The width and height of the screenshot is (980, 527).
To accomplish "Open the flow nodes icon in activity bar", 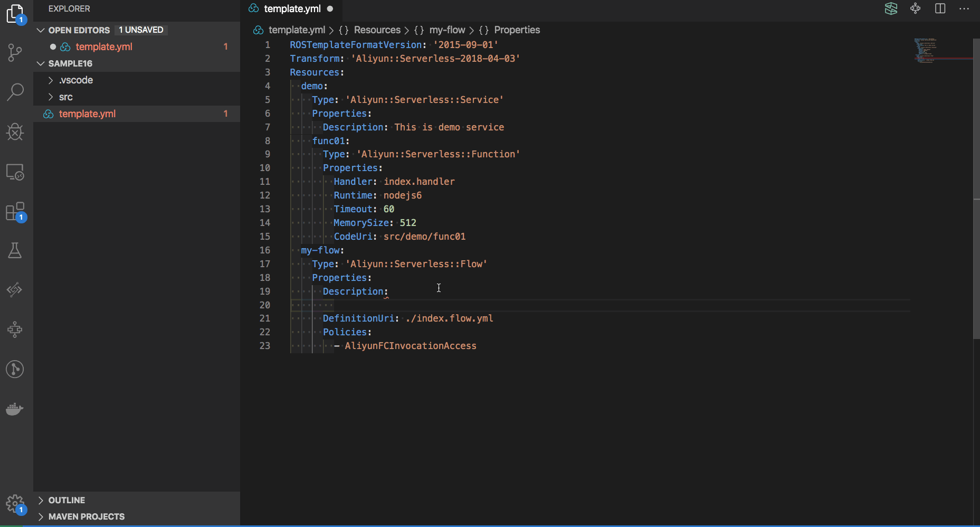I will pyautogui.click(x=15, y=330).
